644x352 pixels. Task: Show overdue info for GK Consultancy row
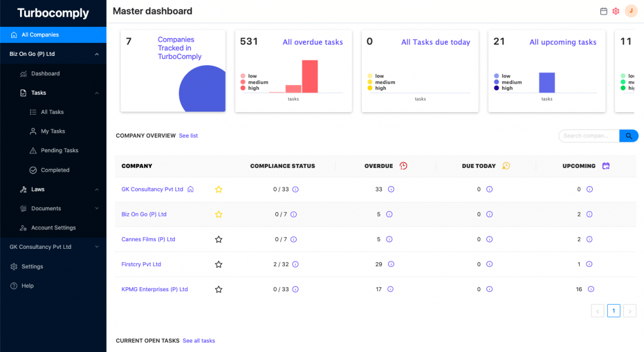(x=391, y=189)
